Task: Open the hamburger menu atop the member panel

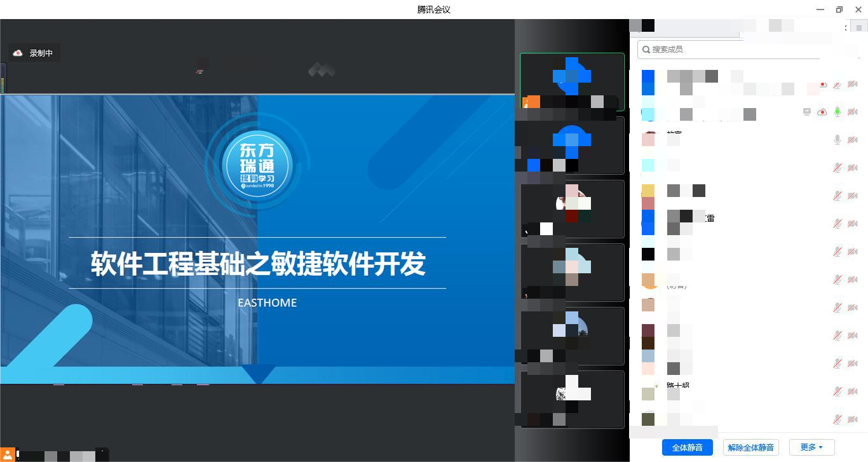Action: [x=860, y=28]
